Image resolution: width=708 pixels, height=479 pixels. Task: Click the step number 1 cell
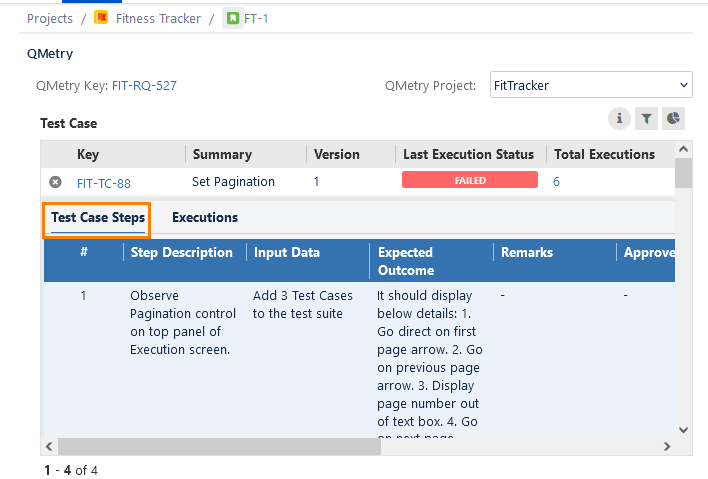[x=83, y=296]
